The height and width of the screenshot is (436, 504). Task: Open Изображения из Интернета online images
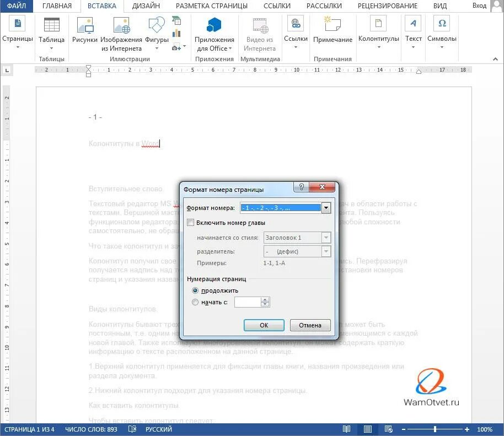pyautogui.click(x=121, y=25)
